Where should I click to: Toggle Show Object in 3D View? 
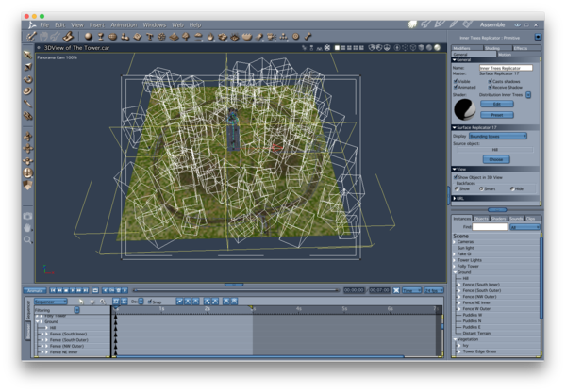tap(456, 177)
